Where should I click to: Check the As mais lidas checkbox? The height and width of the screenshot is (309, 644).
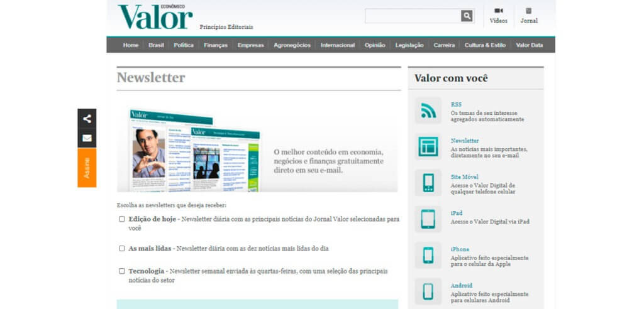121,248
